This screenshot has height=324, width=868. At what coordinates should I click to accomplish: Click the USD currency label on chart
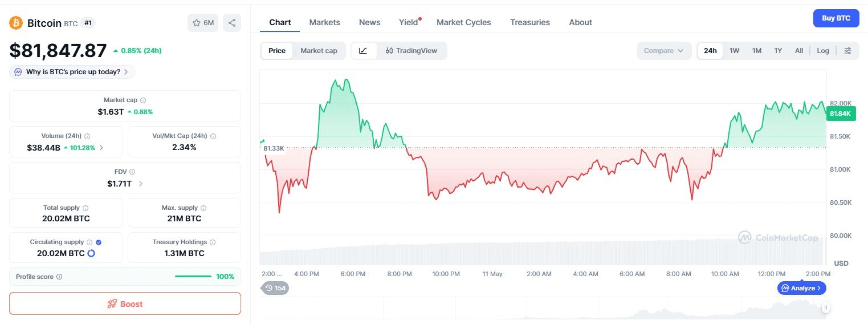point(841,264)
